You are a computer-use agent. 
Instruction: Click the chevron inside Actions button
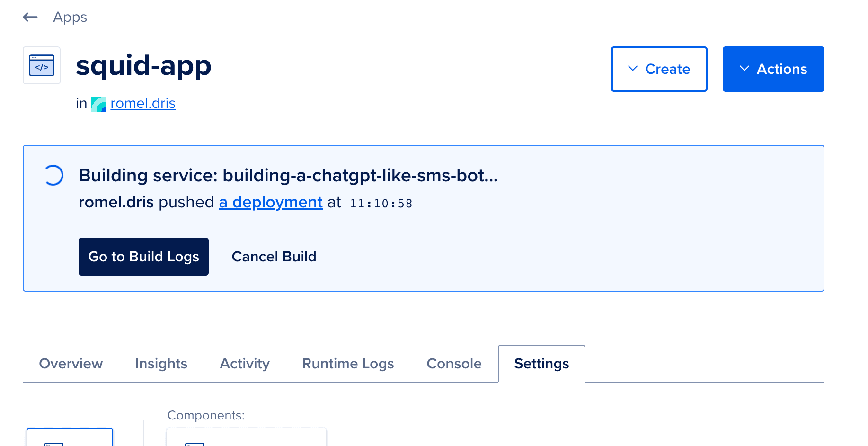[x=744, y=69]
